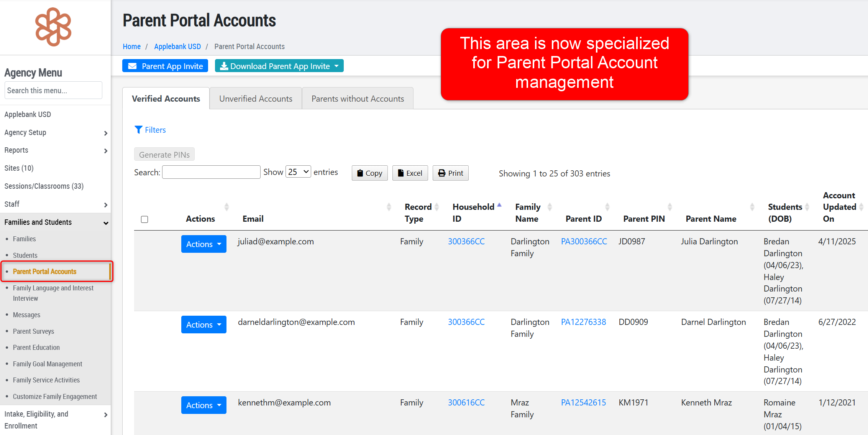This screenshot has width=868, height=435.
Task: Click the Copy clipboard button
Action: tap(369, 173)
